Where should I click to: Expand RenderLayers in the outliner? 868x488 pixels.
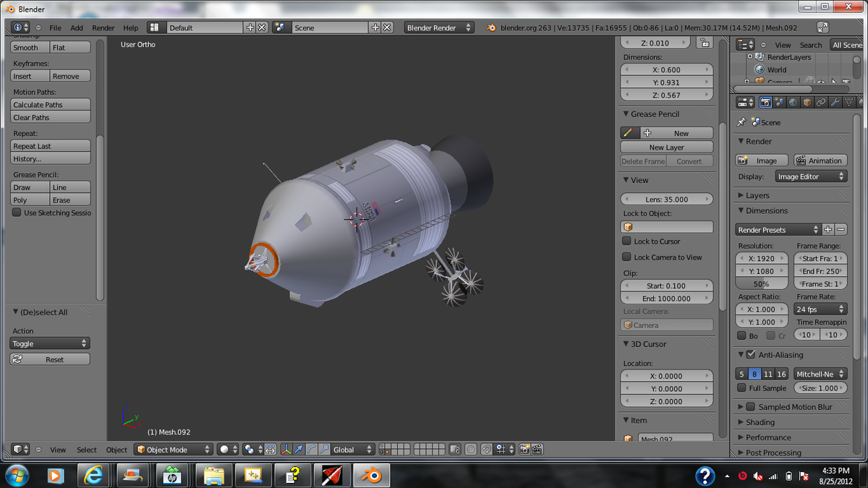coord(750,56)
